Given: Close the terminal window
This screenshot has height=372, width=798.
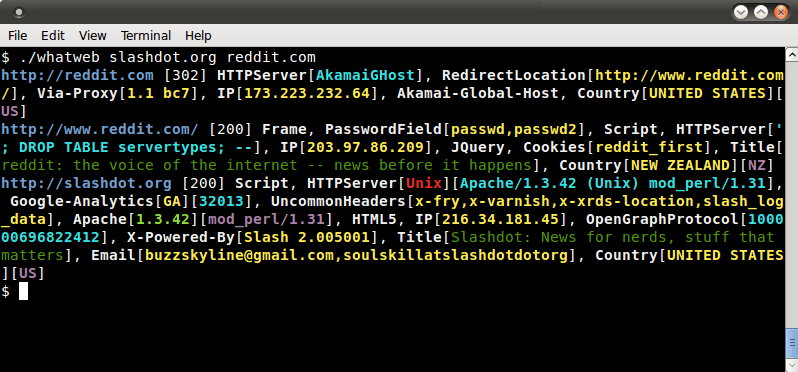Looking at the screenshot, I should pyautogui.click(x=781, y=12).
